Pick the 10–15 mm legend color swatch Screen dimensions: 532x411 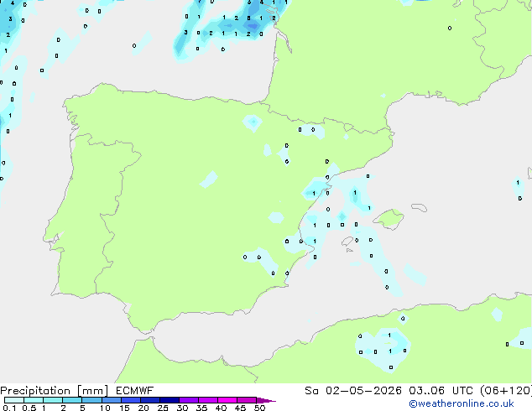(x=112, y=400)
